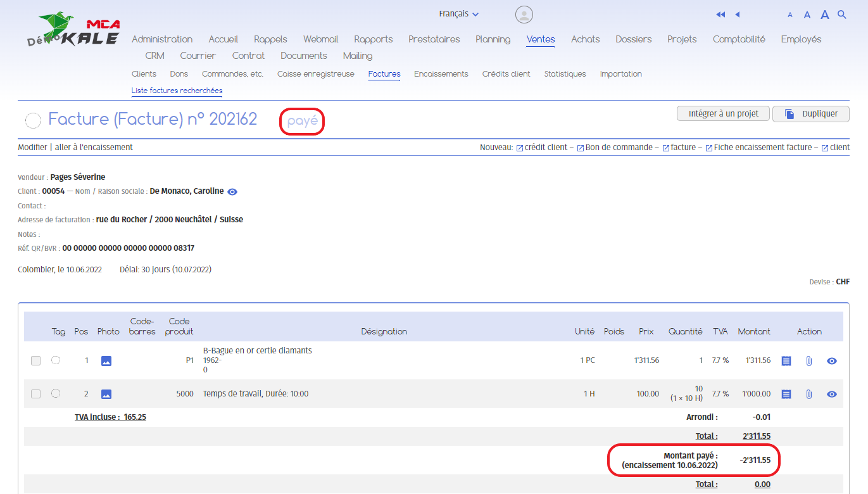
Task: Create new Fiche encaissement facture
Action: pyautogui.click(x=758, y=148)
